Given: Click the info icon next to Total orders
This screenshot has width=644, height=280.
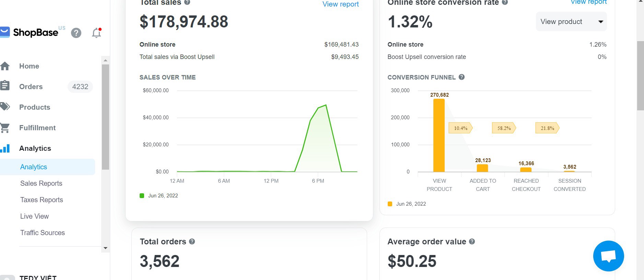Looking at the screenshot, I should click(x=192, y=241).
